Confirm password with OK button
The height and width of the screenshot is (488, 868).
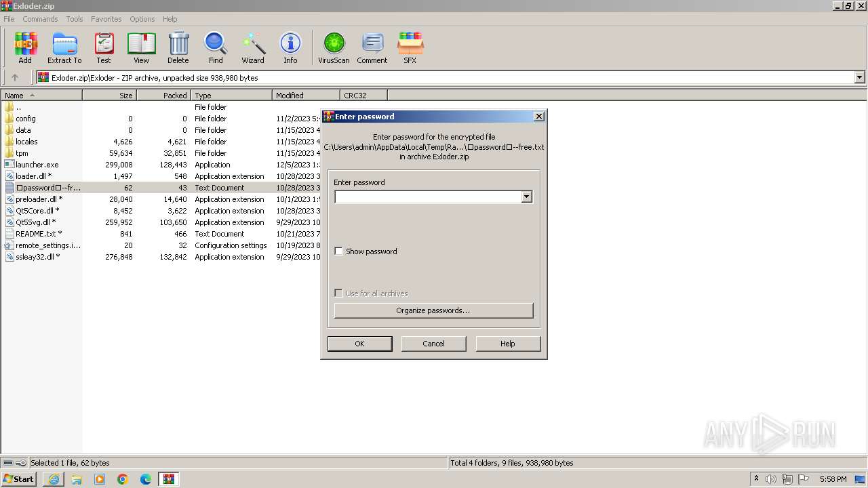pos(359,344)
